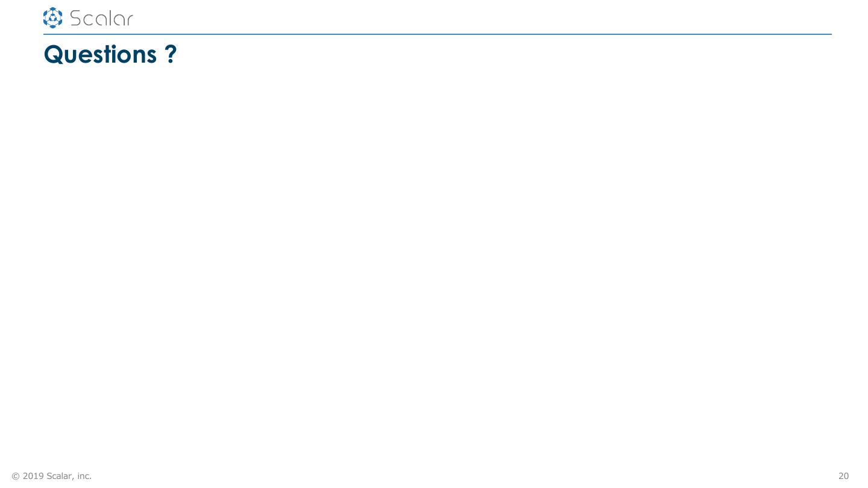The image size is (868, 488).
Task: Click the "Questions ?" slide title
Action: [110, 54]
